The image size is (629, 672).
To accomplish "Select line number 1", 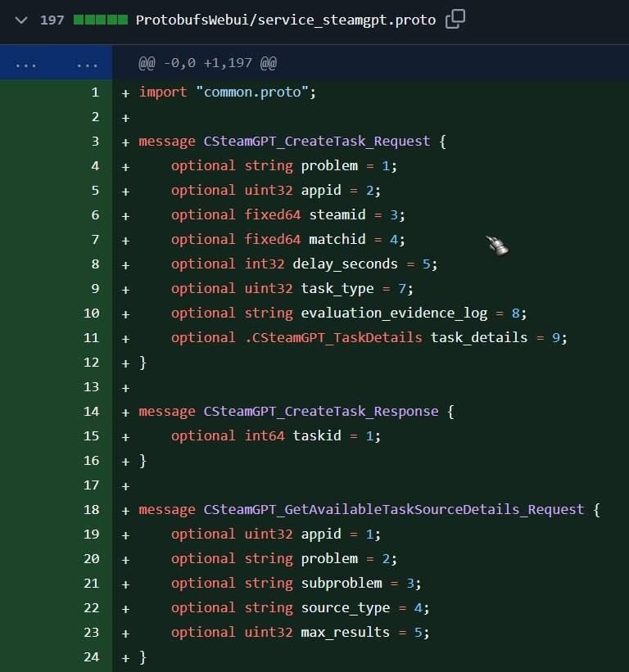I will [95, 92].
